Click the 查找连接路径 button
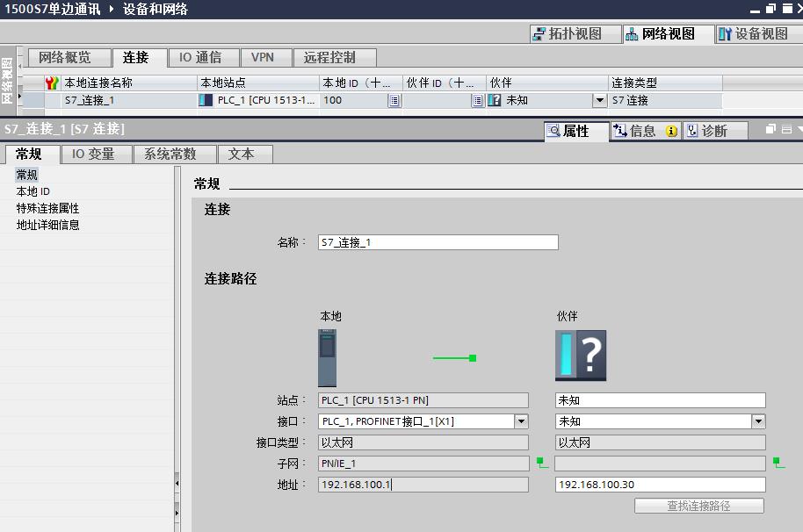 coord(699,506)
